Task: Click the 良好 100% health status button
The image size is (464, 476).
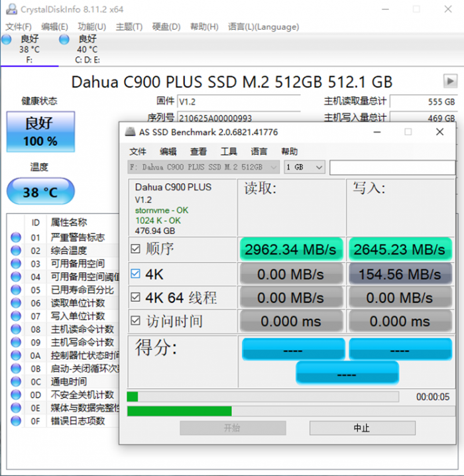Action: click(x=40, y=131)
